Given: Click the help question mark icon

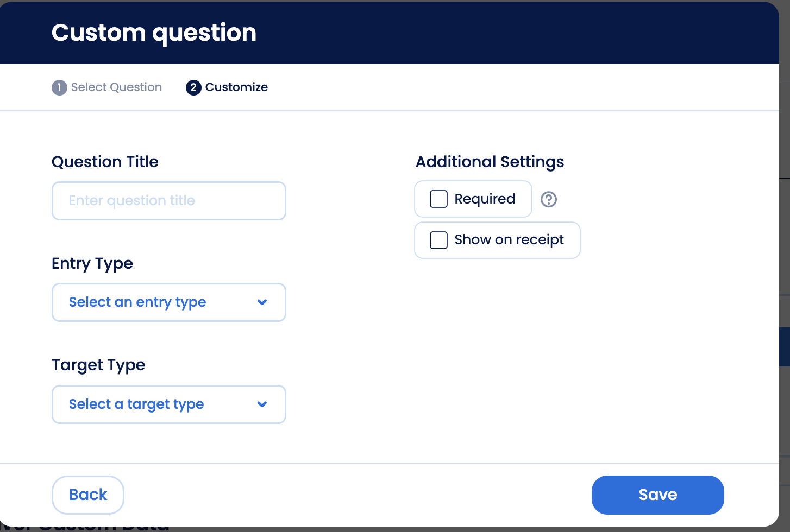Looking at the screenshot, I should (549, 199).
